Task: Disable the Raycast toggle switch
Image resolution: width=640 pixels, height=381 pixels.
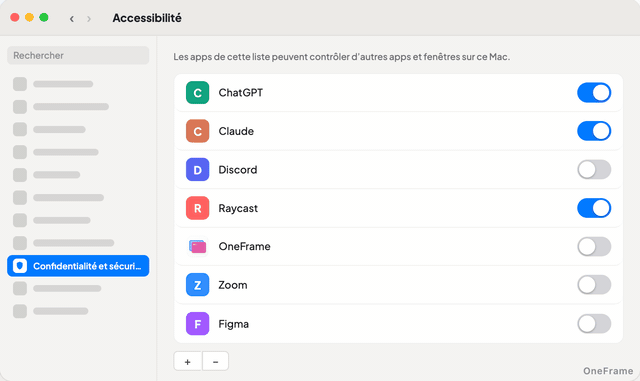Action: click(594, 208)
